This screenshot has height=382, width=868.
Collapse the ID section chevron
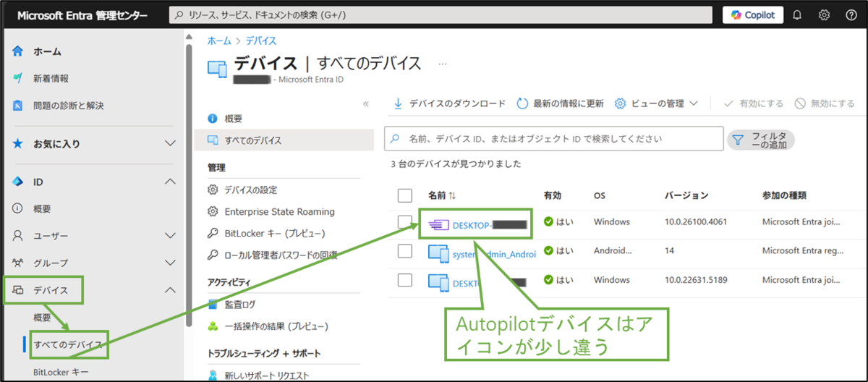pyautogui.click(x=170, y=182)
